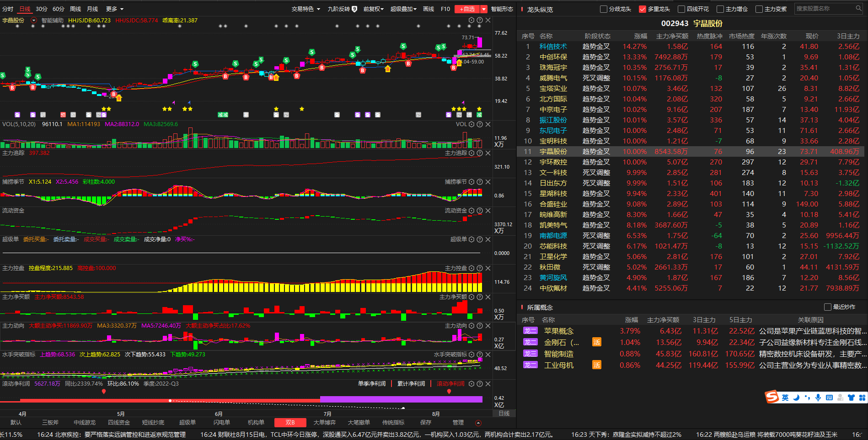This screenshot has width=868, height=440.
Task: Sort by 涨幅 column in leader list
Action: click(x=640, y=36)
